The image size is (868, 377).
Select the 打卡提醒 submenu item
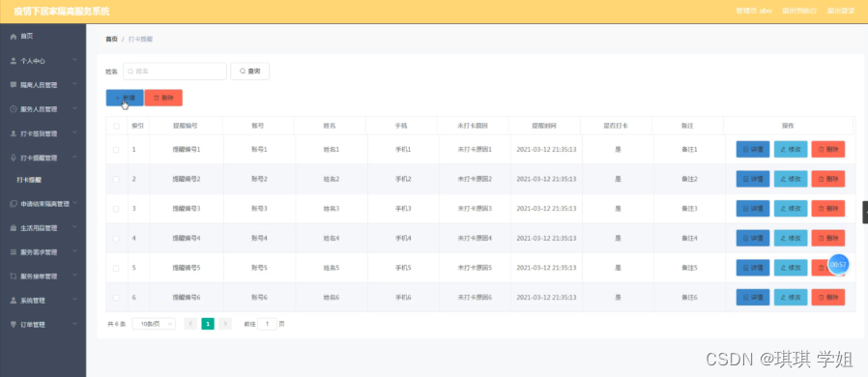coord(29,180)
